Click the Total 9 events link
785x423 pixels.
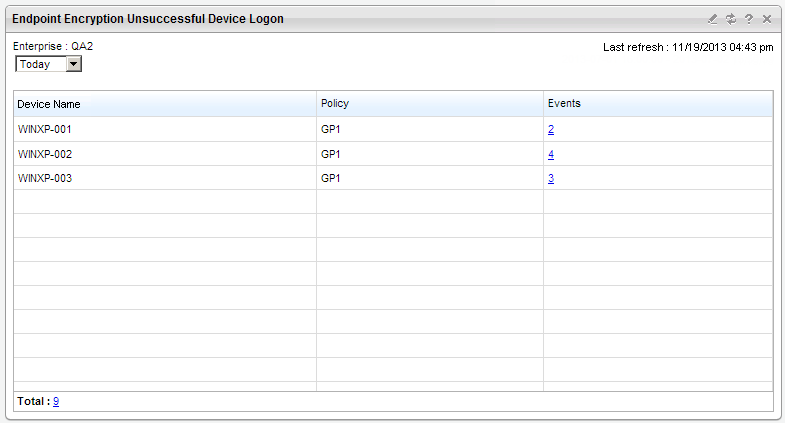(x=56, y=401)
